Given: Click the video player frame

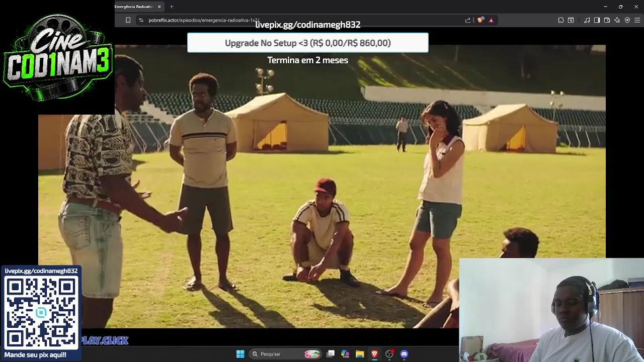Looking at the screenshot, I should pyautogui.click(x=322, y=186).
